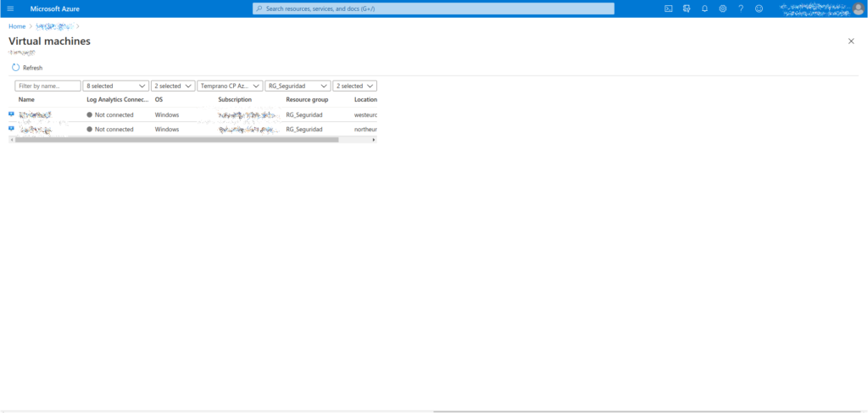Click the account avatar picture

pyautogui.click(x=858, y=8)
